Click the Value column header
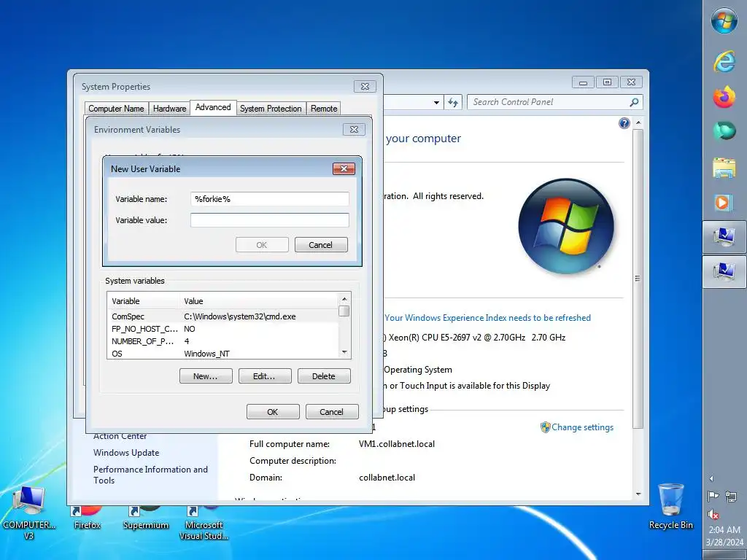 click(259, 301)
